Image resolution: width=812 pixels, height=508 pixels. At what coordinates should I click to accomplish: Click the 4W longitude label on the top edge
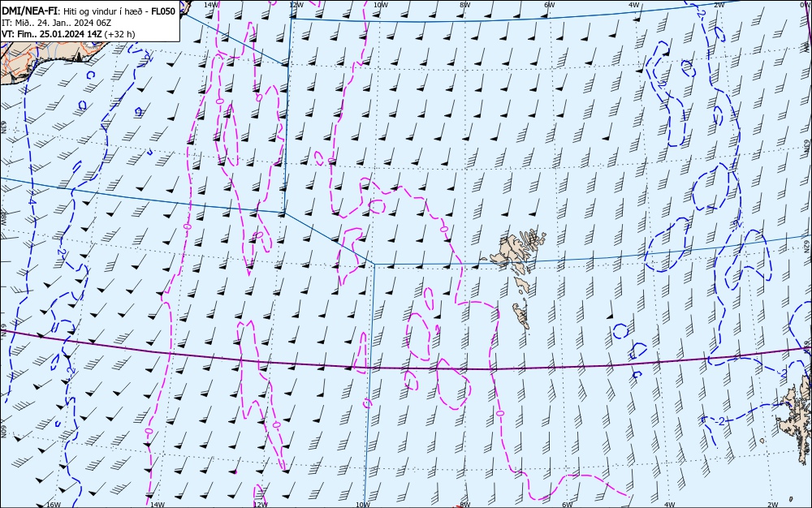click(634, 5)
